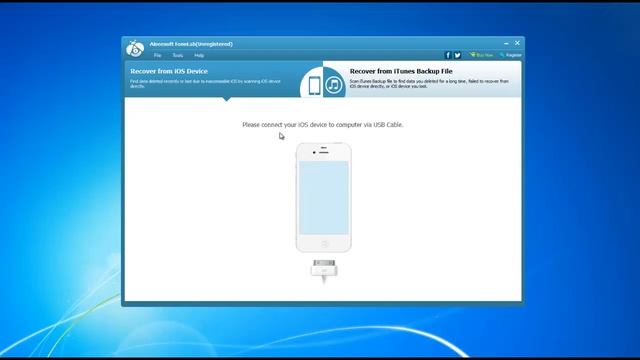640x360 pixels.
Task: Minimize the FoneLab window
Action: [506, 43]
